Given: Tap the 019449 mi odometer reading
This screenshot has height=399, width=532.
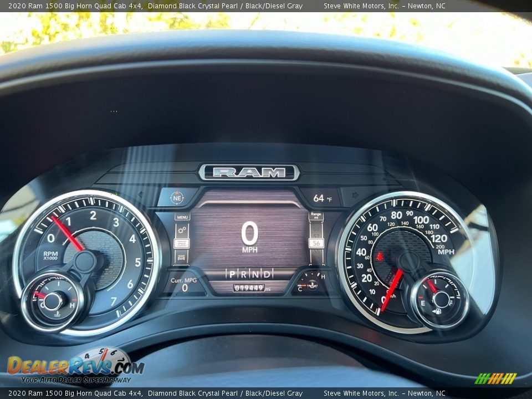Looking at the screenshot, I should (252, 288).
